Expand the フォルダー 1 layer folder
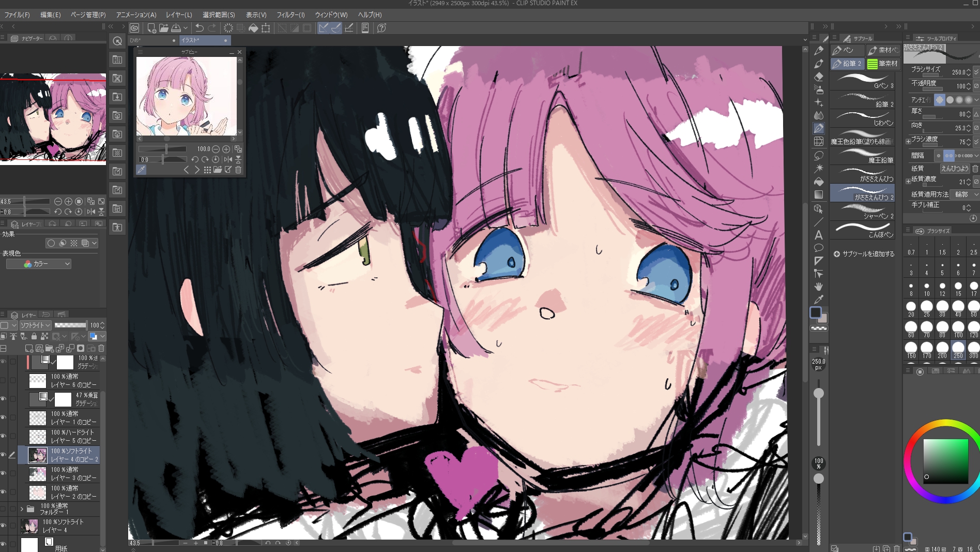Image resolution: width=980 pixels, height=552 pixels. [22, 509]
